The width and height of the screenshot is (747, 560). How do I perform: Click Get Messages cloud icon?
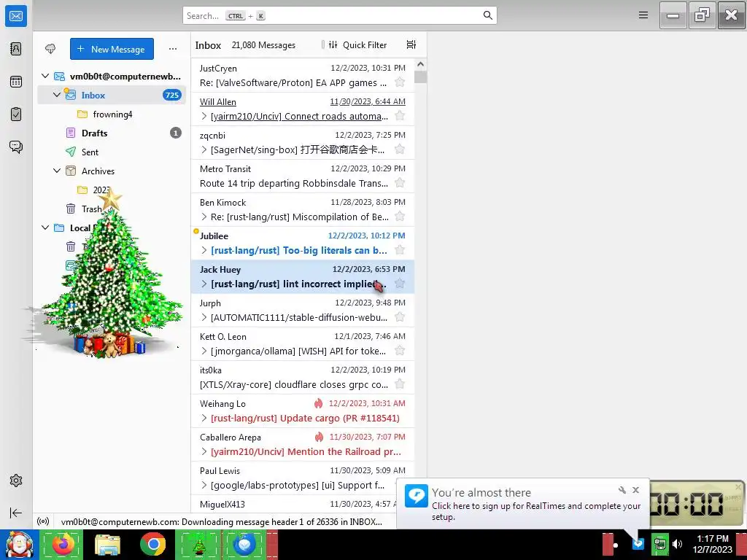click(x=50, y=49)
